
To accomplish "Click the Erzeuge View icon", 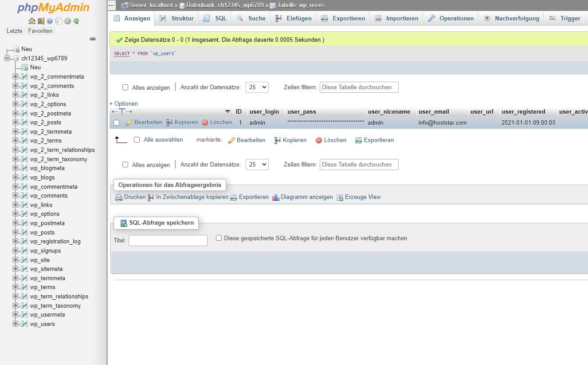I will [x=340, y=198].
